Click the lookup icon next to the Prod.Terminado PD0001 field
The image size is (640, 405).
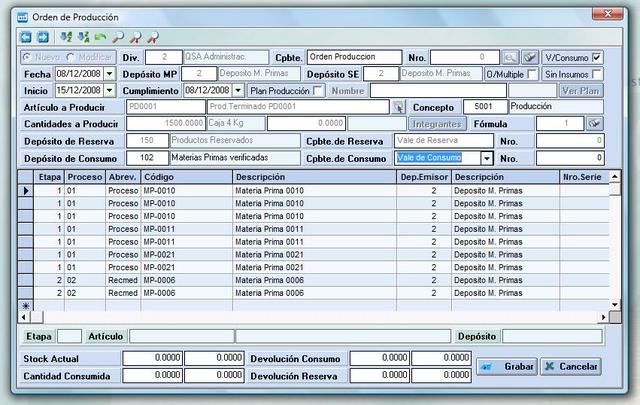click(x=399, y=107)
